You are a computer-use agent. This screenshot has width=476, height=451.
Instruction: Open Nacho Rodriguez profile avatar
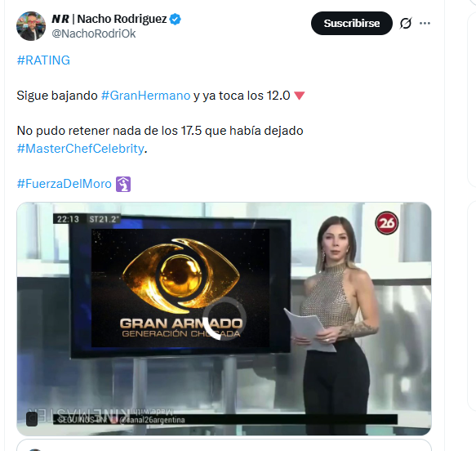pos(31,26)
